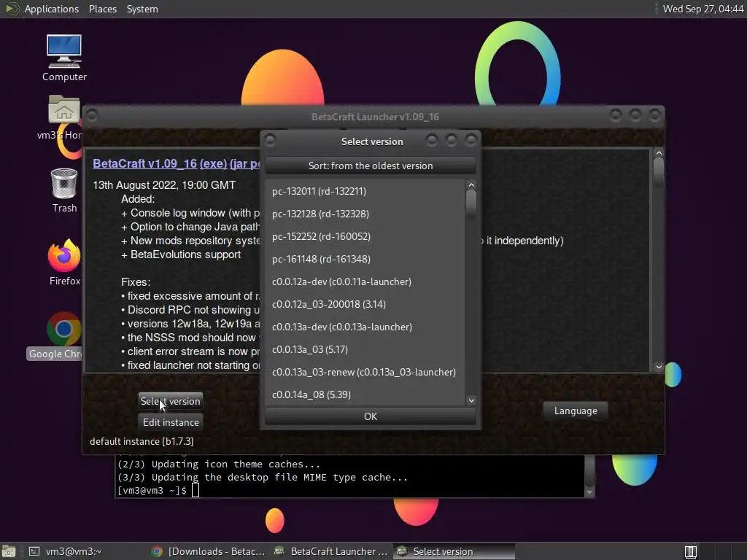Image resolution: width=747 pixels, height=560 pixels.
Task: Maximize the BetaCraft Launcher window
Action: 635,114
